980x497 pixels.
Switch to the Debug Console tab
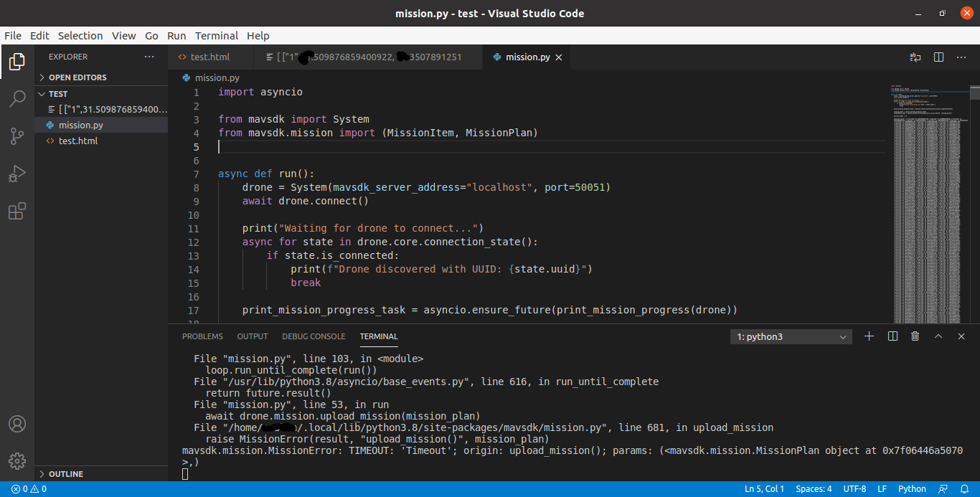(x=314, y=336)
